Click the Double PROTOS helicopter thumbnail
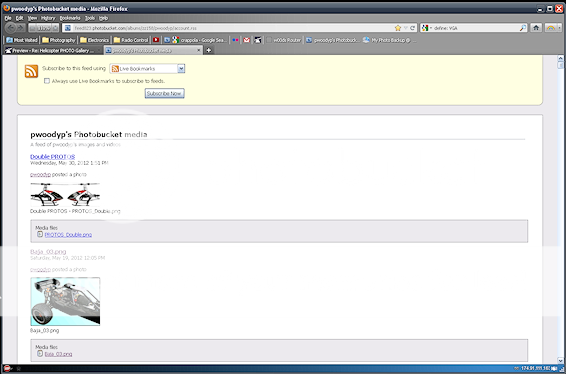 pos(65,195)
